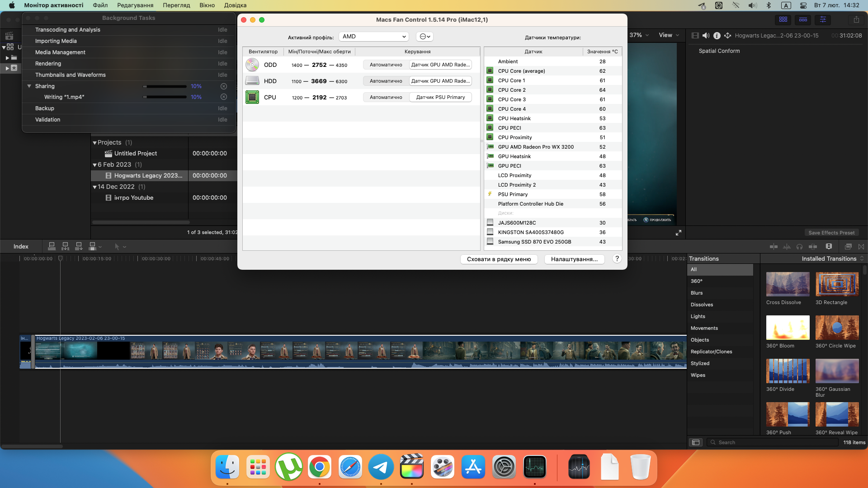
Task: Click the clip appearance filmstrip icon
Action: coord(829,246)
